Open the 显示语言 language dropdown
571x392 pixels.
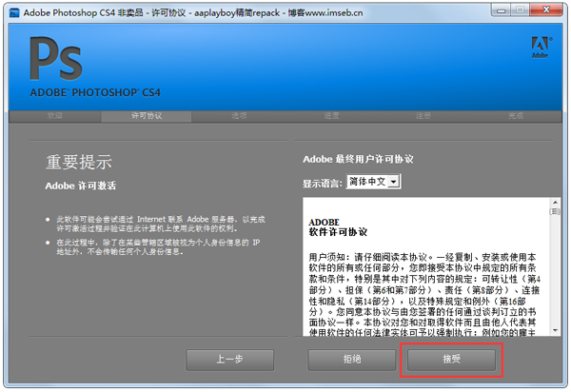coord(374,182)
